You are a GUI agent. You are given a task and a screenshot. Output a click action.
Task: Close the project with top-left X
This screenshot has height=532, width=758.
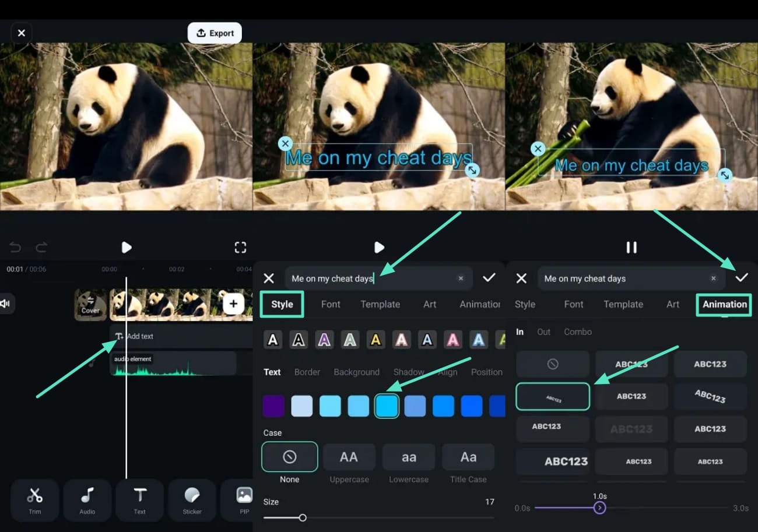click(22, 33)
